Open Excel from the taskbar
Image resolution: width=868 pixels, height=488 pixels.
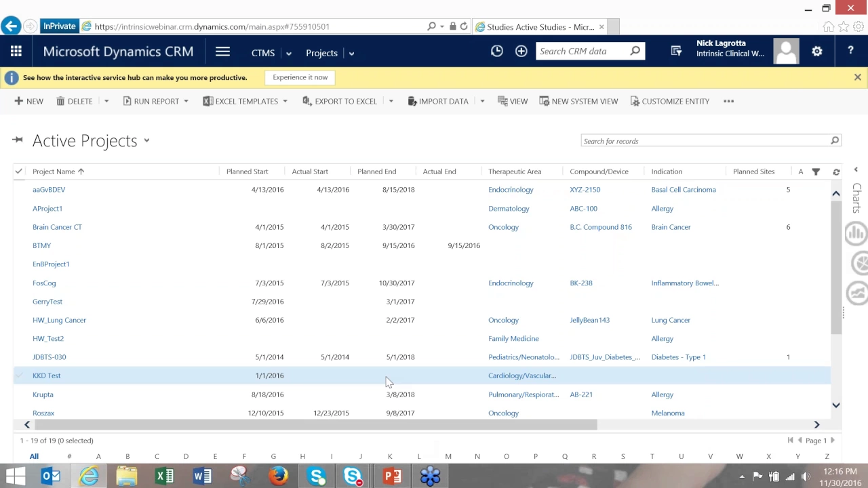coord(165,476)
